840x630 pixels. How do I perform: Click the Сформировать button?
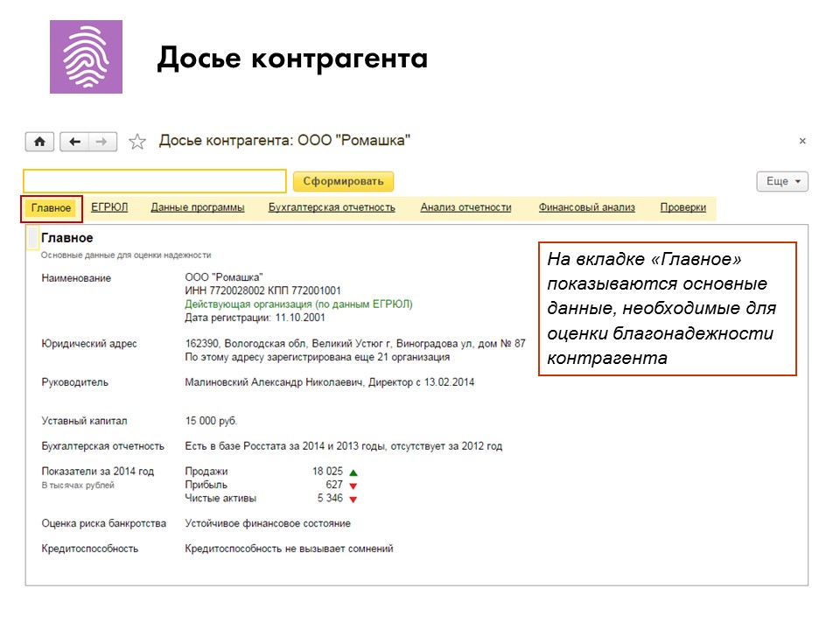tap(343, 181)
